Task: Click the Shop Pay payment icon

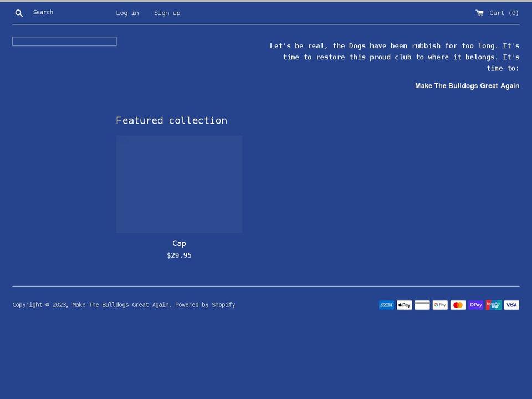Action: tap(475, 305)
